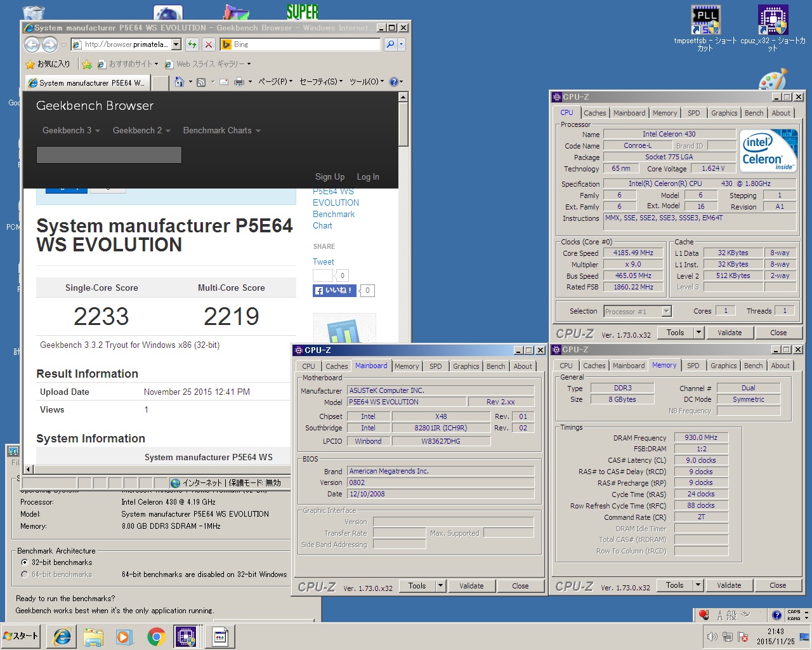Open SPD tab in CPU-Z CPU window
The image size is (812, 650).
(693, 113)
